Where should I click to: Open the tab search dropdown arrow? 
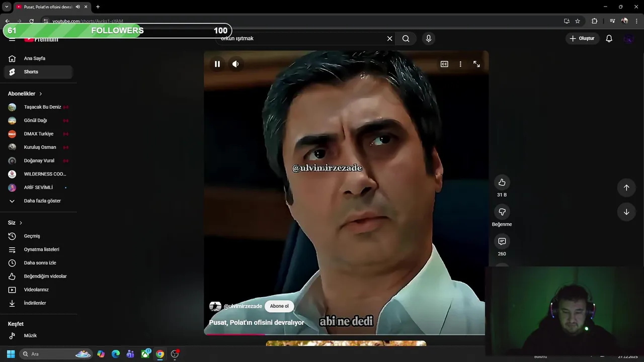click(x=7, y=7)
